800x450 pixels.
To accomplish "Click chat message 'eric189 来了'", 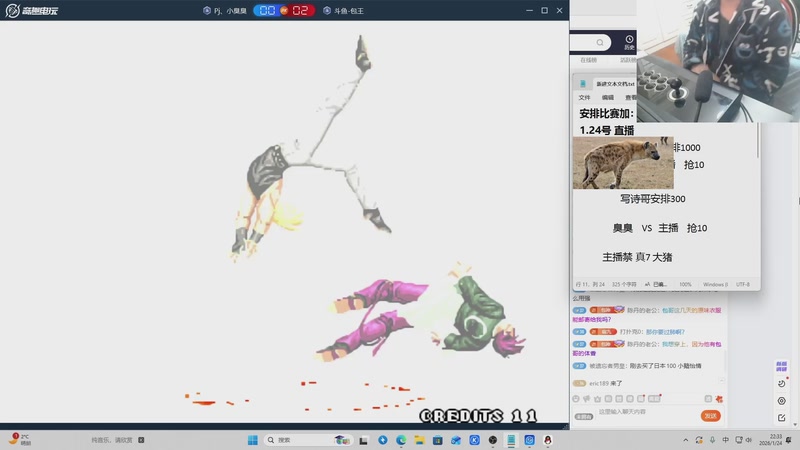I will (x=606, y=383).
